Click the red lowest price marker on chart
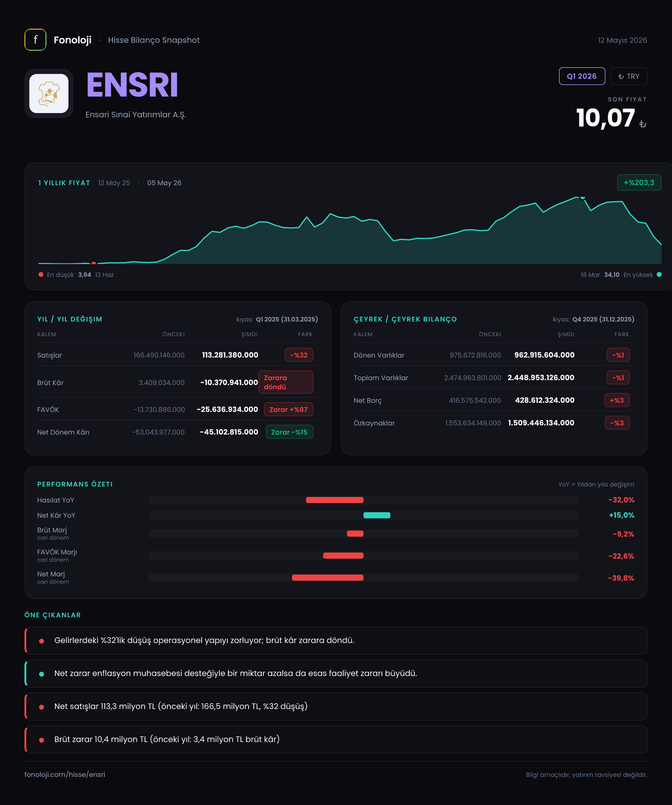This screenshot has width=672, height=805. (x=93, y=263)
